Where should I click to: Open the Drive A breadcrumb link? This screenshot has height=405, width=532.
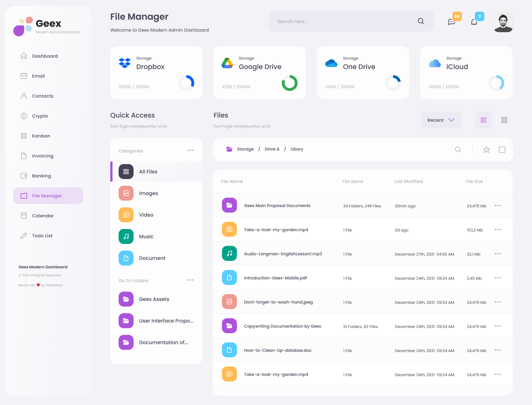click(x=272, y=149)
